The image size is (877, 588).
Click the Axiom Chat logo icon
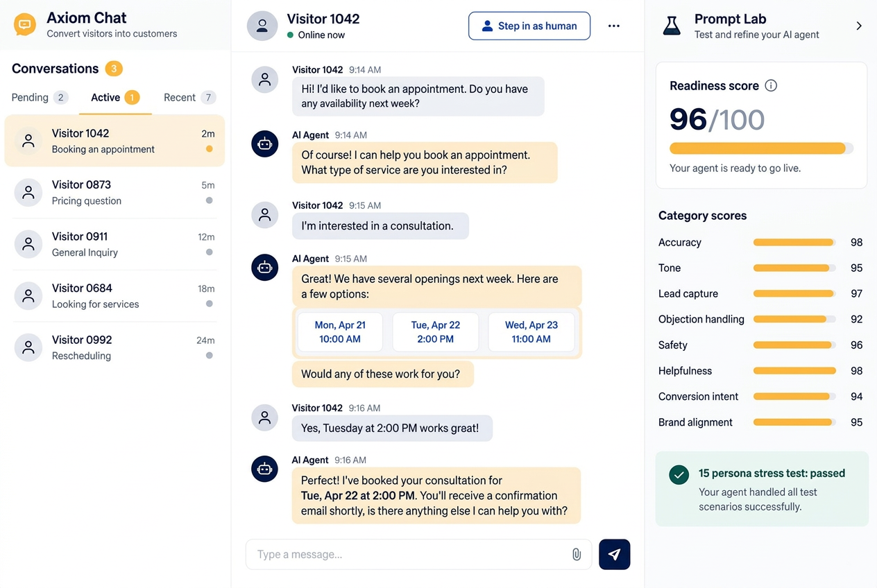click(25, 25)
